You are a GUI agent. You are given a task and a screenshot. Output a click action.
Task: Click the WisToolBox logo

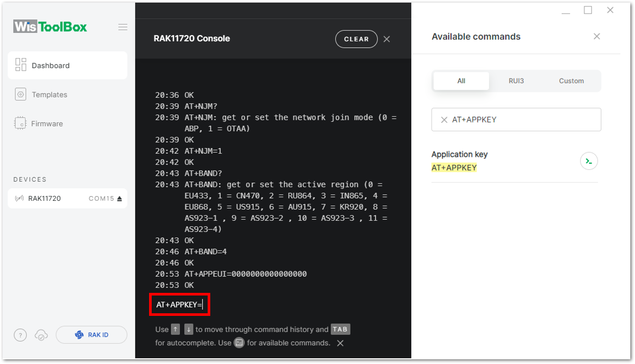(x=50, y=27)
